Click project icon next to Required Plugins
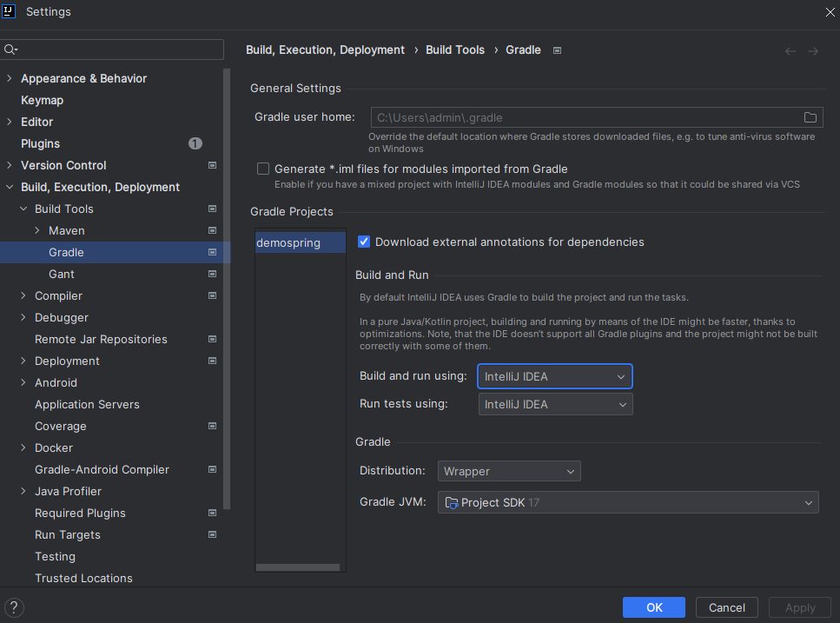 coord(212,513)
